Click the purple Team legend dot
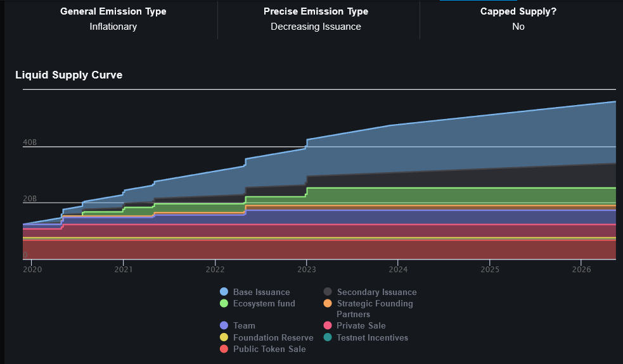The width and height of the screenshot is (623, 364). click(x=224, y=326)
